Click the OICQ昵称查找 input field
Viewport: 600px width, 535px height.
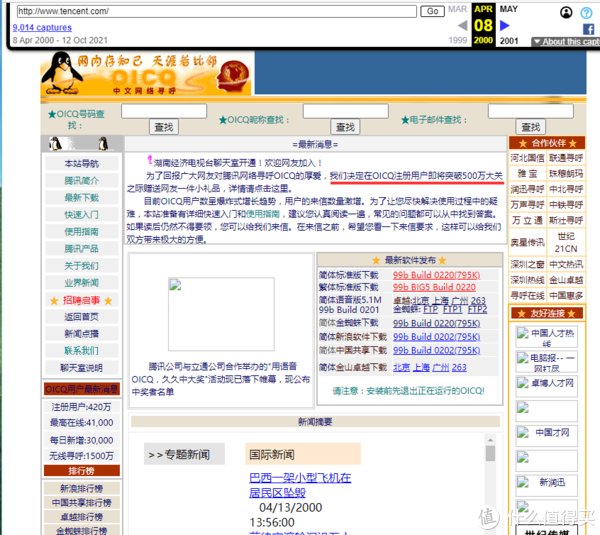(346, 111)
